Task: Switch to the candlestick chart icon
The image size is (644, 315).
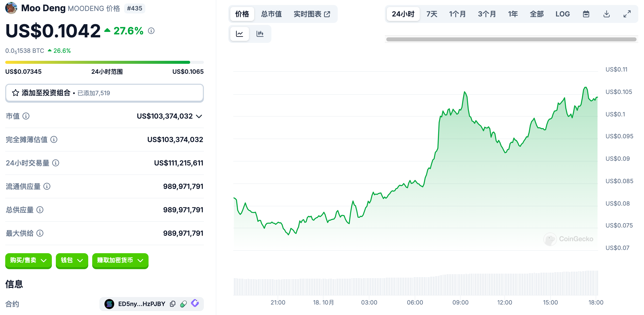Action: 260,34
